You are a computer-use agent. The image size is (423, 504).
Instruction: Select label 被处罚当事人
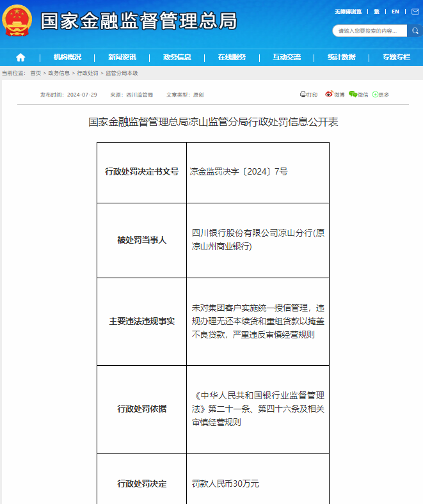pos(142,240)
